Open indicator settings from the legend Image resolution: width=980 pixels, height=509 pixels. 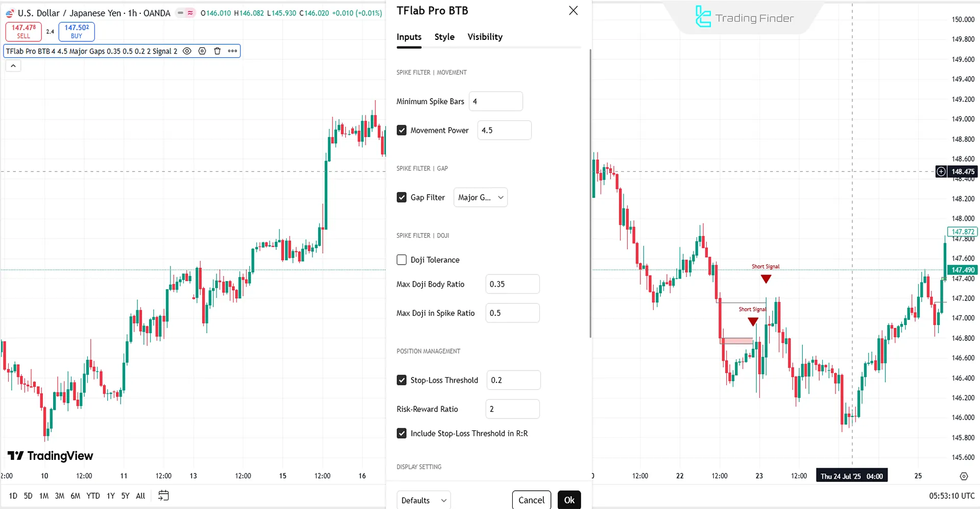point(202,51)
